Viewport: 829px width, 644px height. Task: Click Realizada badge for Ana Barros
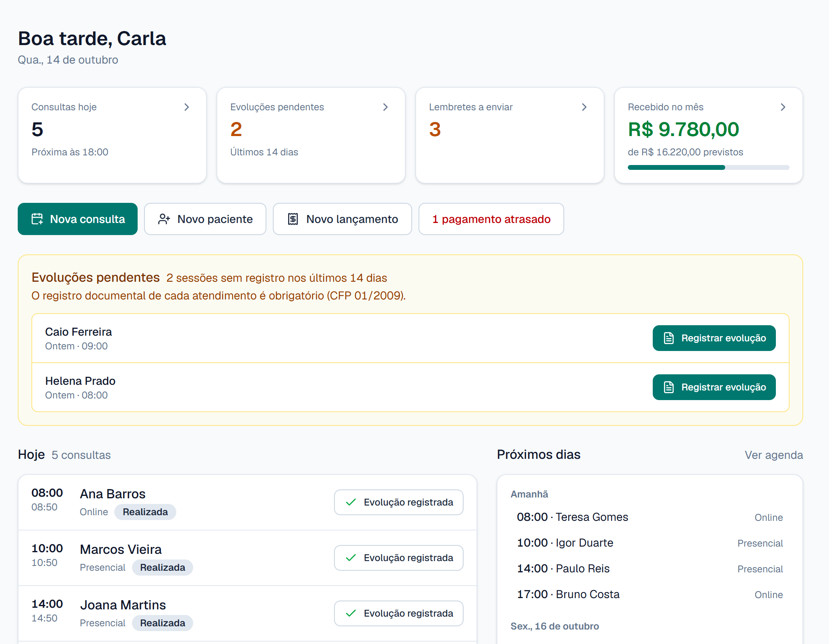145,512
